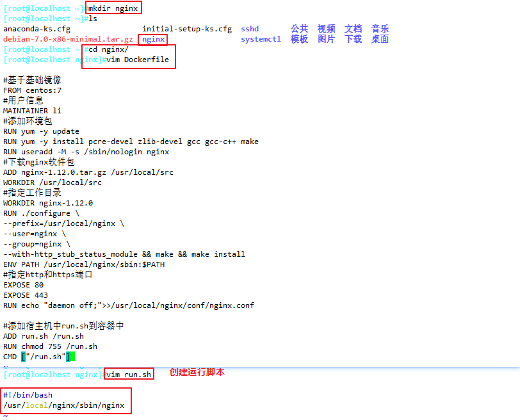Click the 'vim run.sh' command
The image size is (520, 420).
tap(129, 375)
